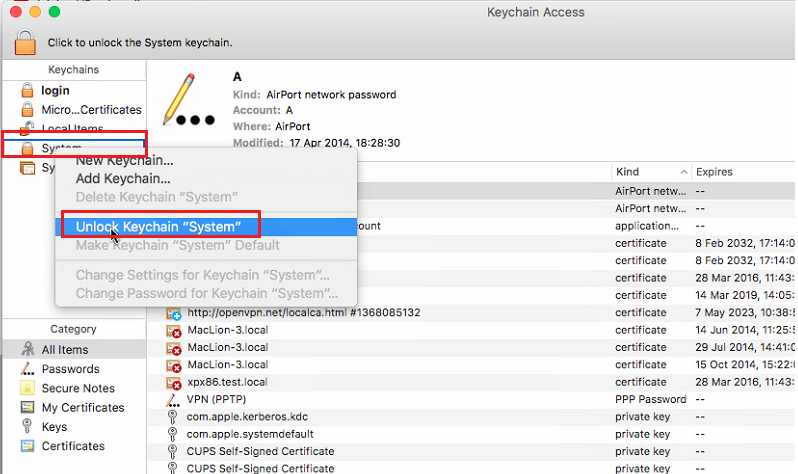Click the Category section header
Screen dimensions: 798x474
73,329
